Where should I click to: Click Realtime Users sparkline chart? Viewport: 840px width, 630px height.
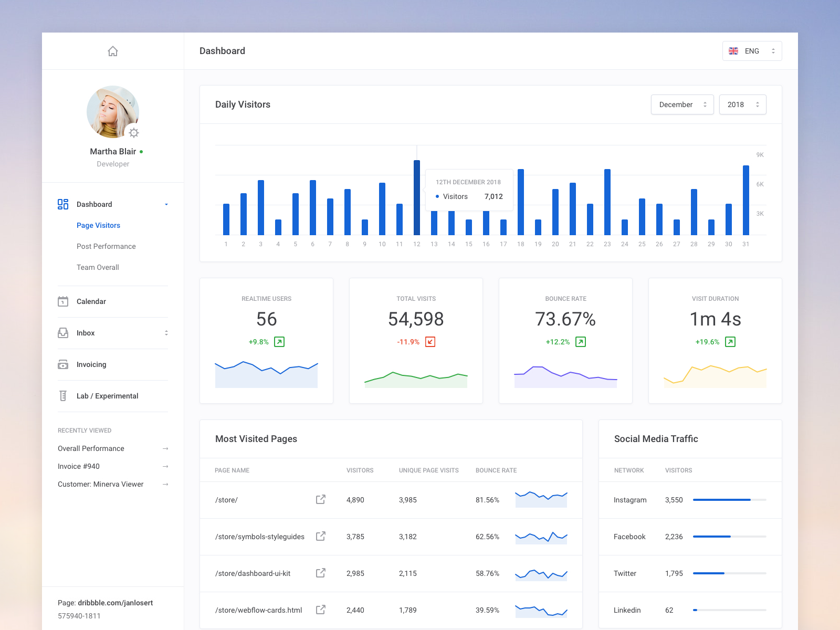[266, 374]
